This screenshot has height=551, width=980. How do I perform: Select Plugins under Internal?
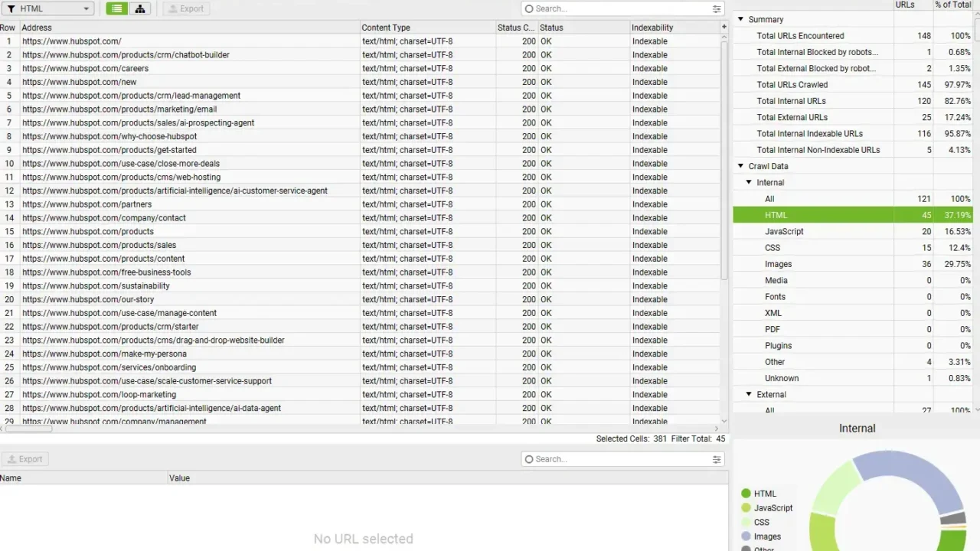(x=853, y=346)
